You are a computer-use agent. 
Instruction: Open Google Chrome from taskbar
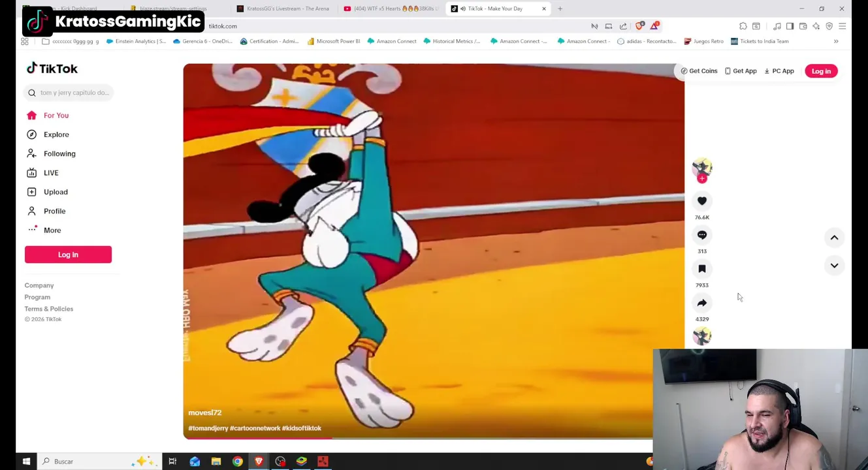coord(238,462)
